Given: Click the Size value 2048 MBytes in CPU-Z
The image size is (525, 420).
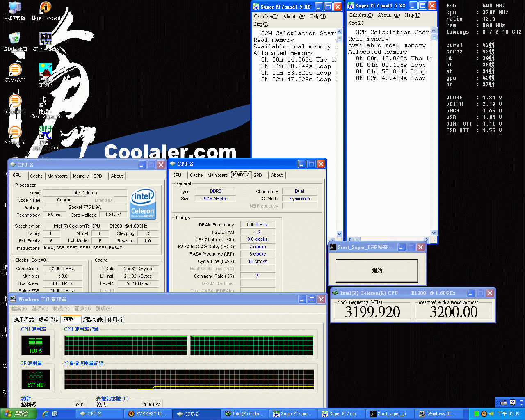Looking at the screenshot, I should (215, 199).
